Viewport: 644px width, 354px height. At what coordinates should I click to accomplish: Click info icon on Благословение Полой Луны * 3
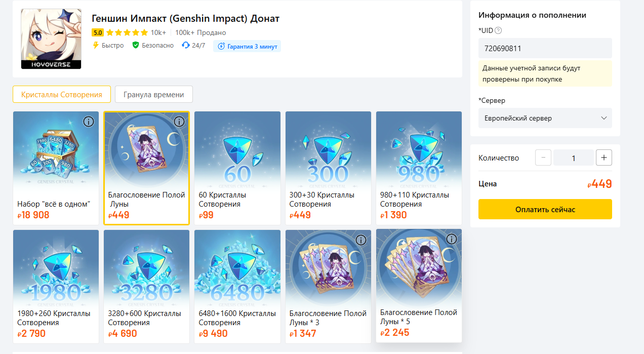click(x=360, y=240)
